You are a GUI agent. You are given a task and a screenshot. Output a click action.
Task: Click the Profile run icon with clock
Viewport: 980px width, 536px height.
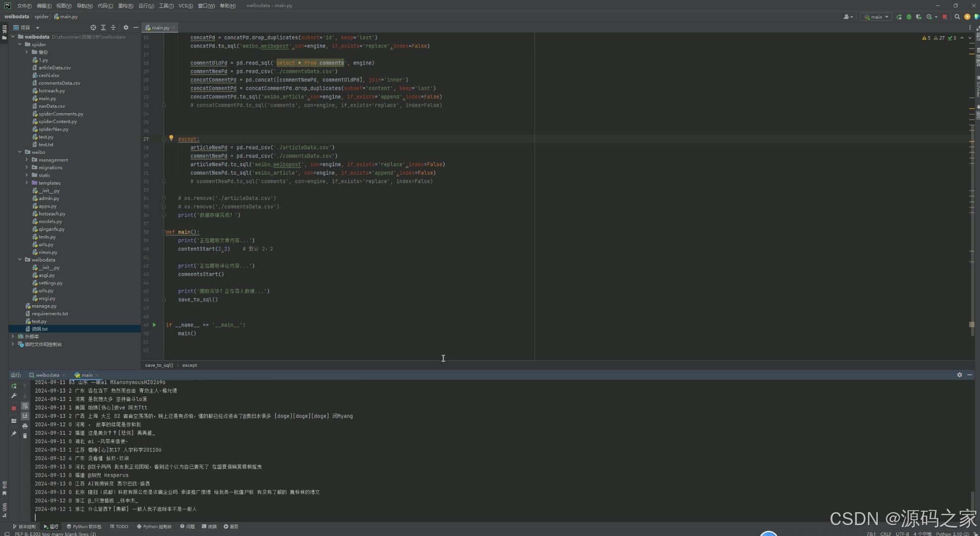[x=930, y=17]
